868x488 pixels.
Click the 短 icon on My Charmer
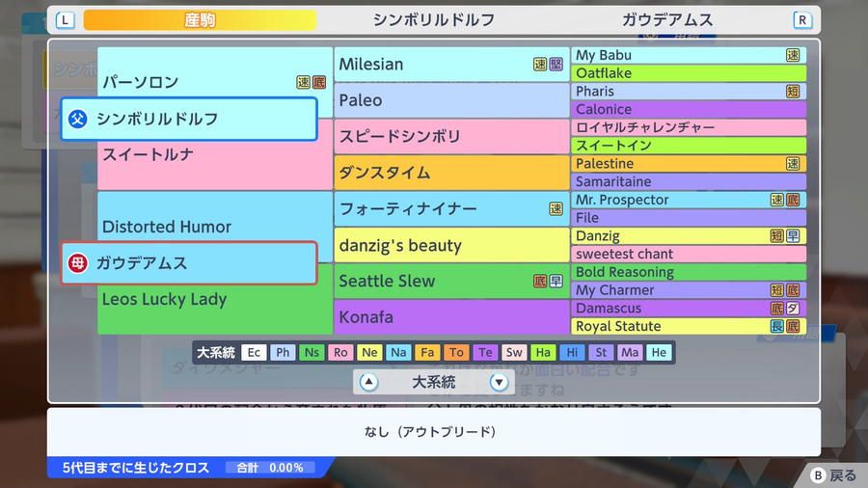[x=777, y=290]
